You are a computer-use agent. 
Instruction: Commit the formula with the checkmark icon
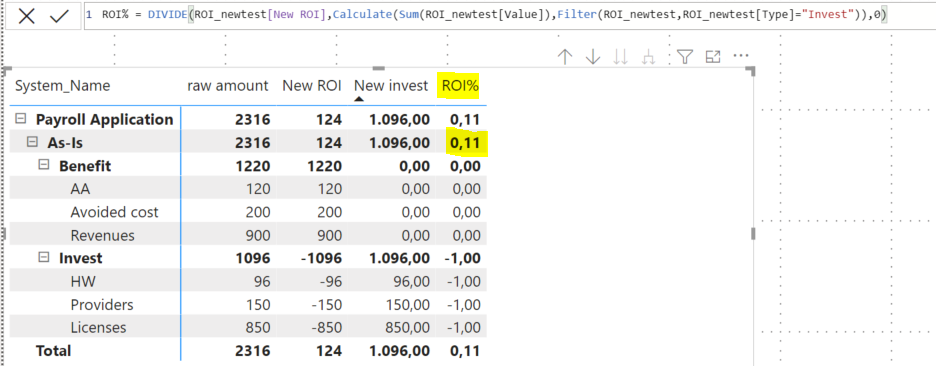(60, 16)
